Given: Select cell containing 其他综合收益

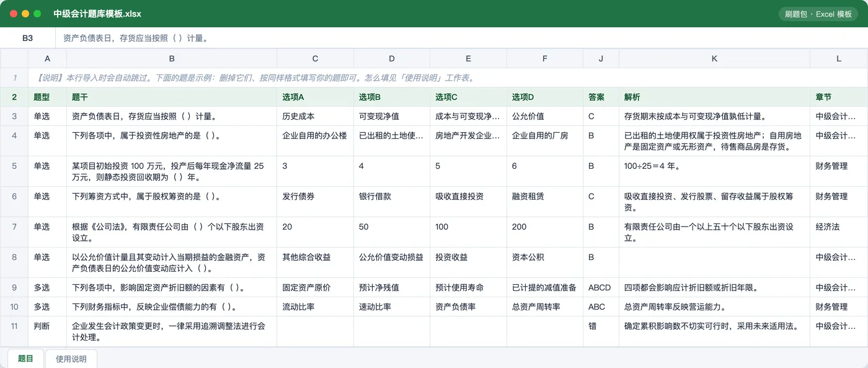Looking at the screenshot, I should pos(316,263).
